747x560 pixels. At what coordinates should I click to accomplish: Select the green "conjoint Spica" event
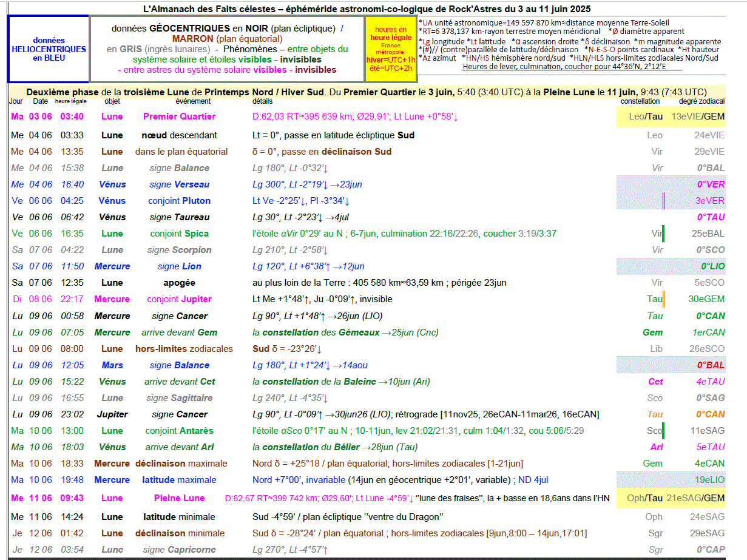[x=179, y=234]
